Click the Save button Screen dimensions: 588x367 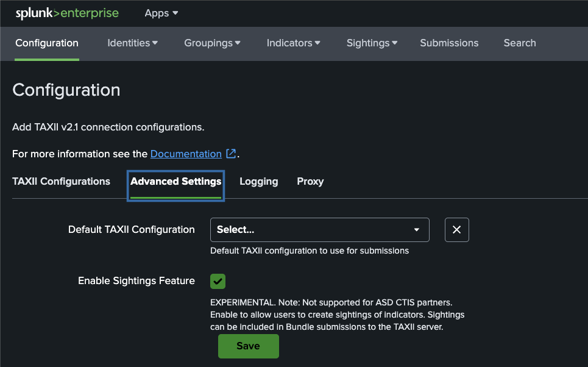(x=248, y=346)
